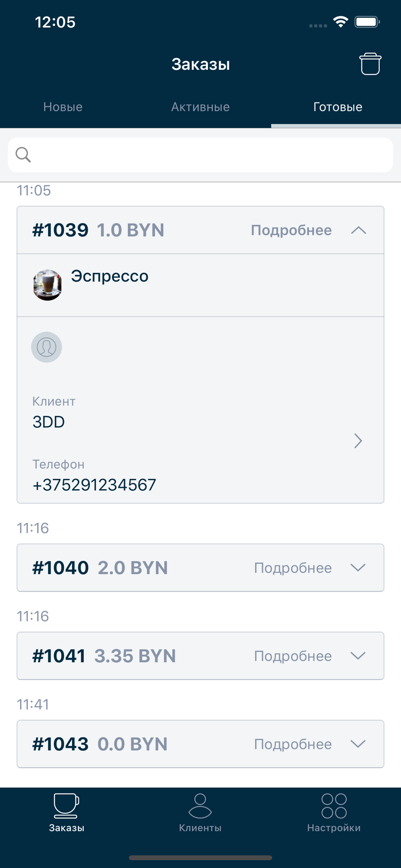Tap the phone number +375291234567

coord(94,485)
